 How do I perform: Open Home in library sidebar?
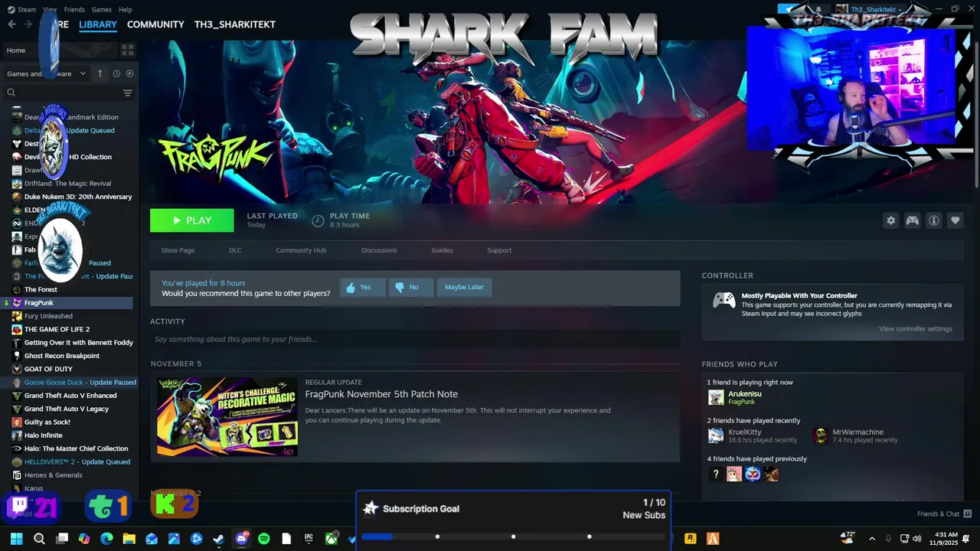tap(16, 50)
